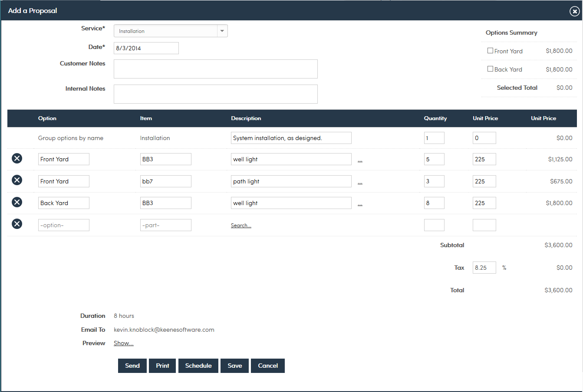Click the Search link in the empty row

coord(241,225)
